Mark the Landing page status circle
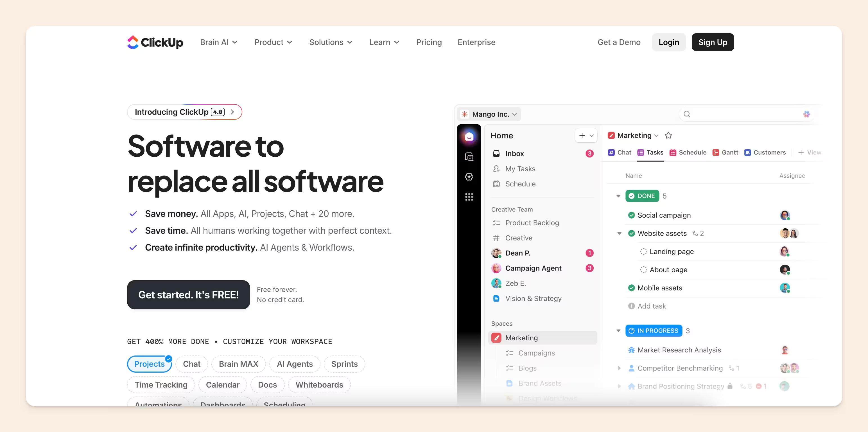The height and width of the screenshot is (432, 868). [644, 252]
